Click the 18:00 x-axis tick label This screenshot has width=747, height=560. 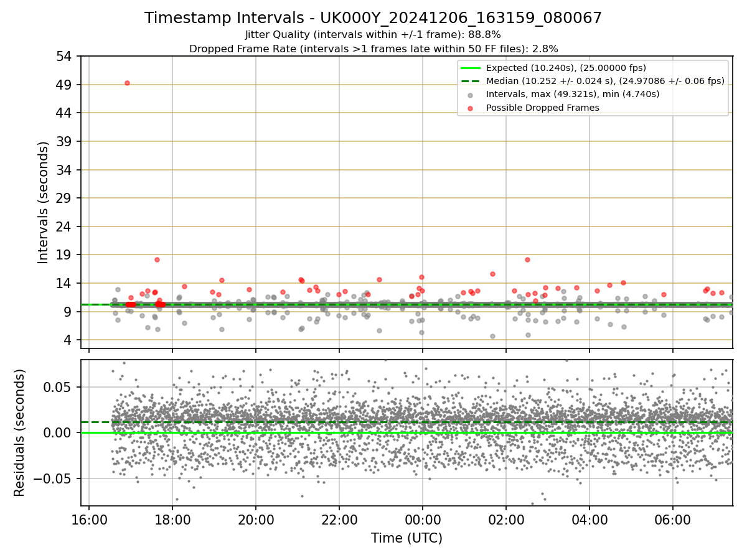tap(172, 520)
